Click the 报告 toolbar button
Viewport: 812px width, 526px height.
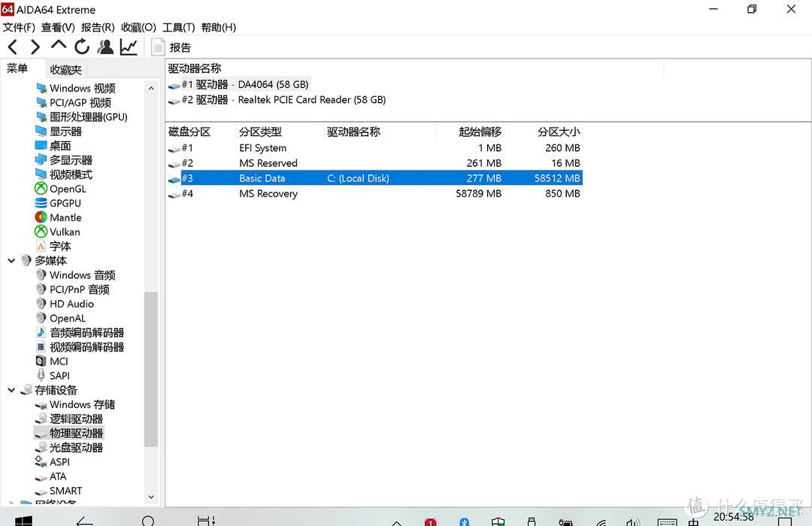(171, 47)
